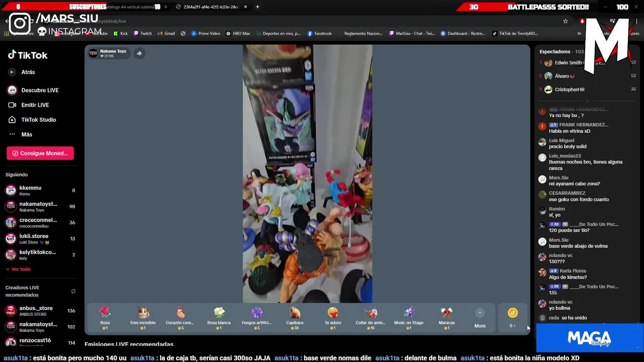Open top viewer Álvaro

click(x=588, y=76)
